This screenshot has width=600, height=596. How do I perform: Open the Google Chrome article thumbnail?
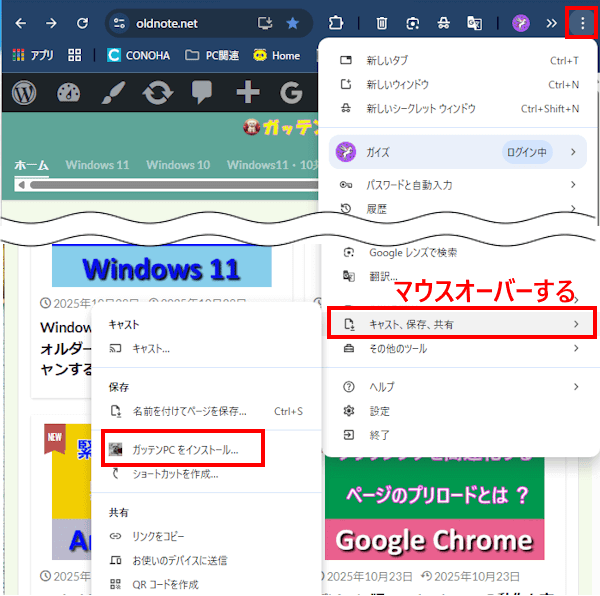(x=434, y=509)
